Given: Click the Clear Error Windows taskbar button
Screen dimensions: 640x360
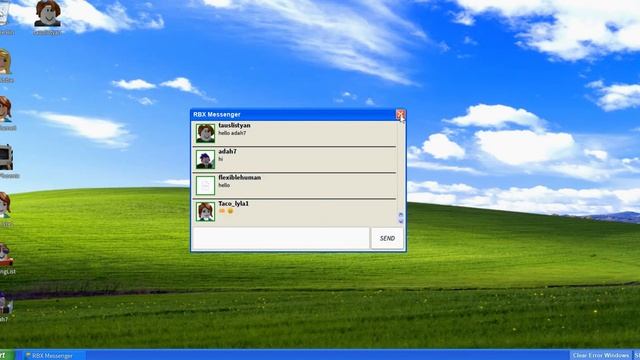Looking at the screenshot, I should coord(600,355).
